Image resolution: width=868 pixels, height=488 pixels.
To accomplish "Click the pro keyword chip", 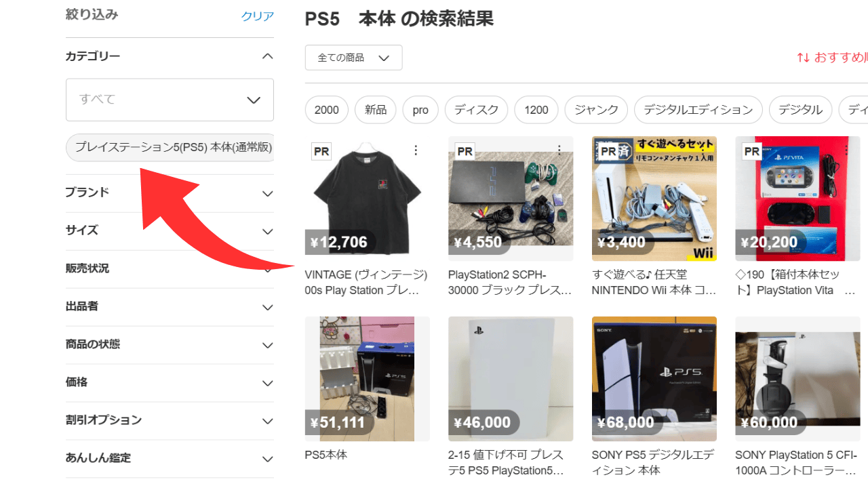I will (420, 110).
